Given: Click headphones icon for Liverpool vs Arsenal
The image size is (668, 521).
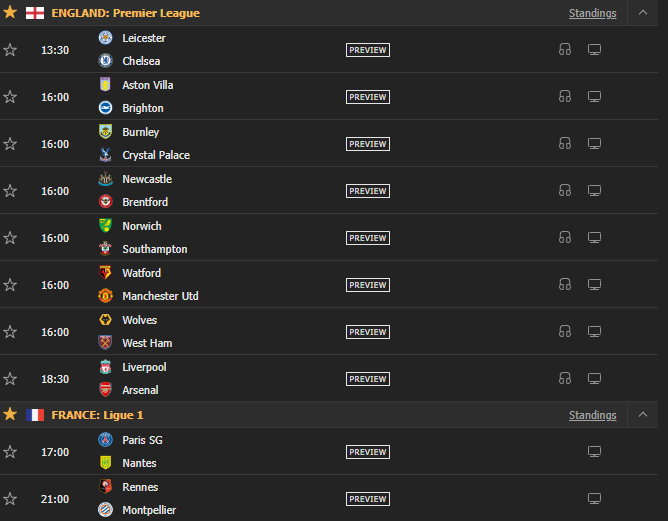Looking at the screenshot, I should coord(565,378).
